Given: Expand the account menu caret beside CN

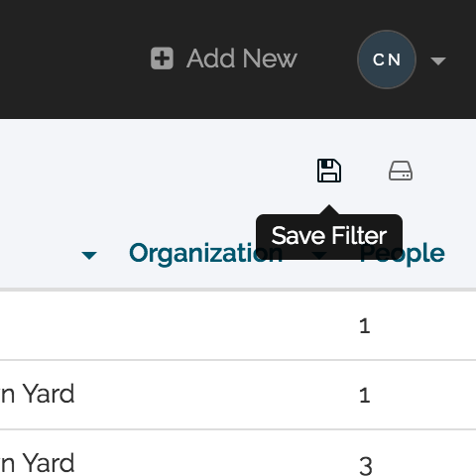Looking at the screenshot, I should click(438, 60).
